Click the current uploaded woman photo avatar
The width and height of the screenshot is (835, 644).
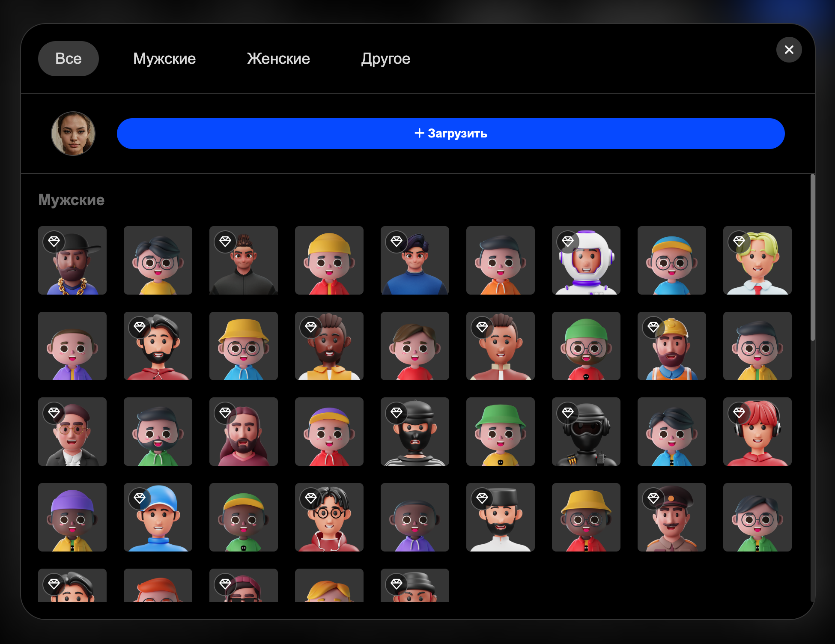73,134
